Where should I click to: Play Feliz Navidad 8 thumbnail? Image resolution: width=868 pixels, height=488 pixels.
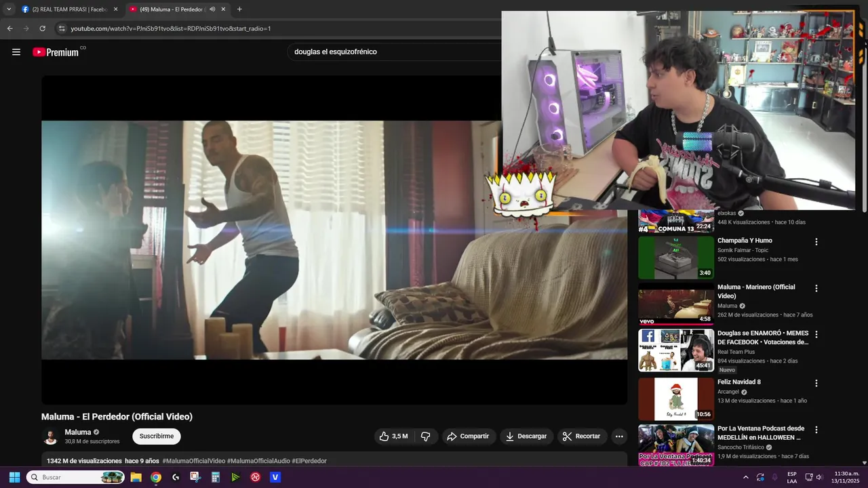point(676,399)
